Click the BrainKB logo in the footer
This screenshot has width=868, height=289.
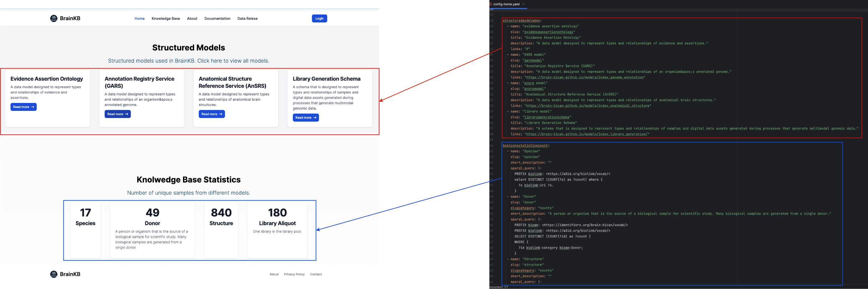65,274
